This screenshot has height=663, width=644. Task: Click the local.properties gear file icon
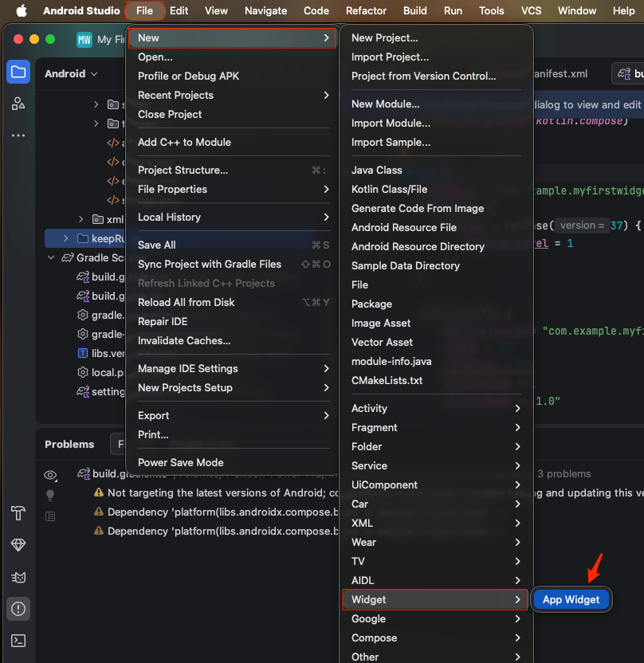[83, 372]
